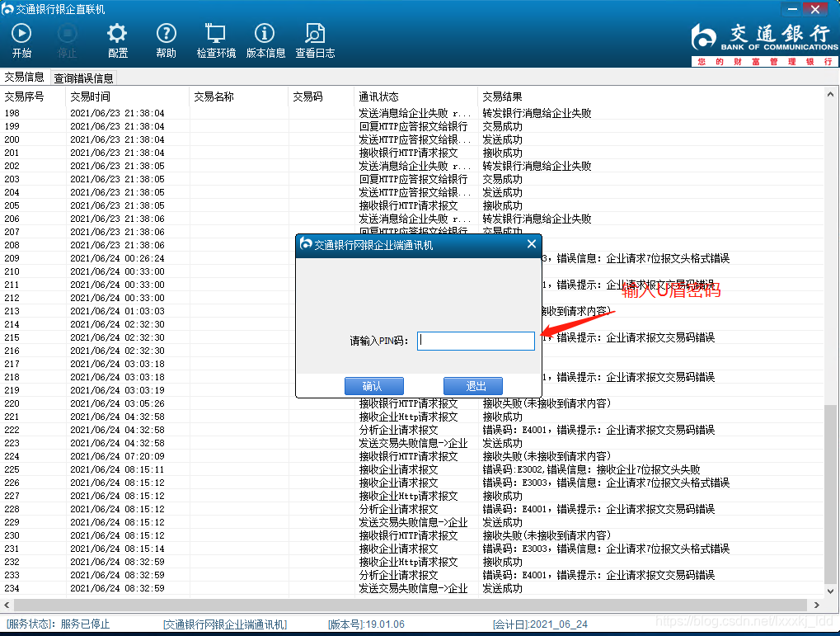This screenshot has width=840, height=636.
Task: Select transaction row 220
Action: 411,403
